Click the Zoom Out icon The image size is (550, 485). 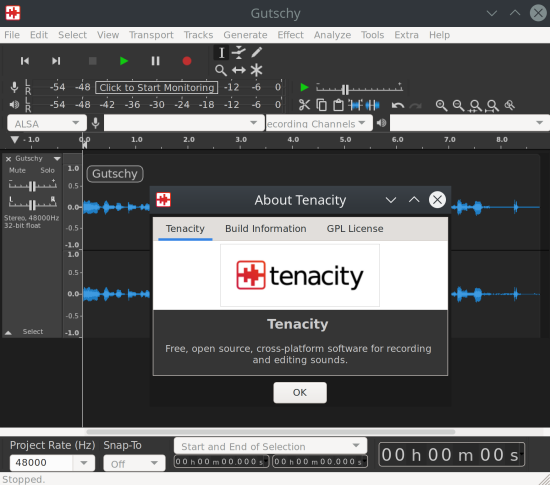[458, 105]
